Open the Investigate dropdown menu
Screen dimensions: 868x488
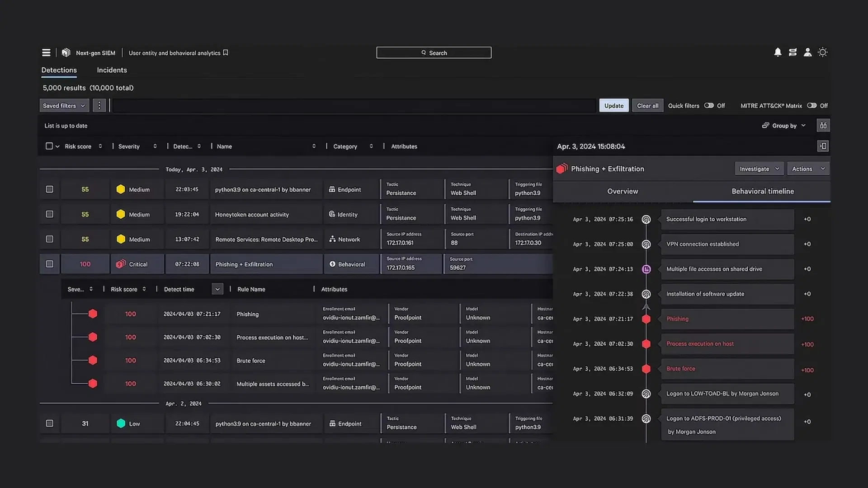click(759, 169)
